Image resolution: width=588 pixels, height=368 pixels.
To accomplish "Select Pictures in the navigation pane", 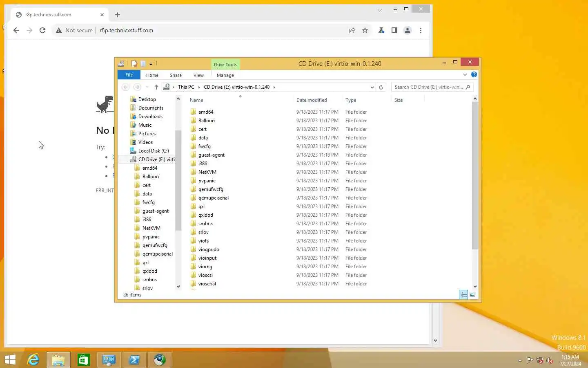I will click(x=147, y=134).
